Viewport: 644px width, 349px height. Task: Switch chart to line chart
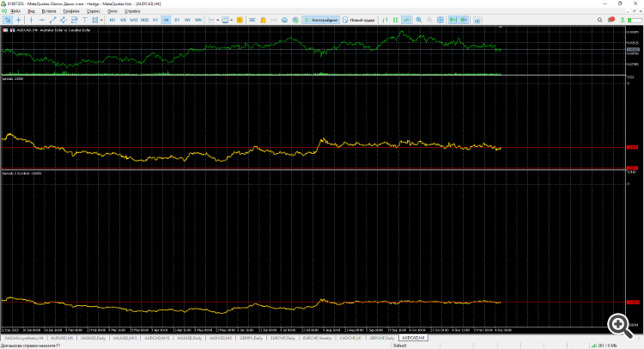406,20
